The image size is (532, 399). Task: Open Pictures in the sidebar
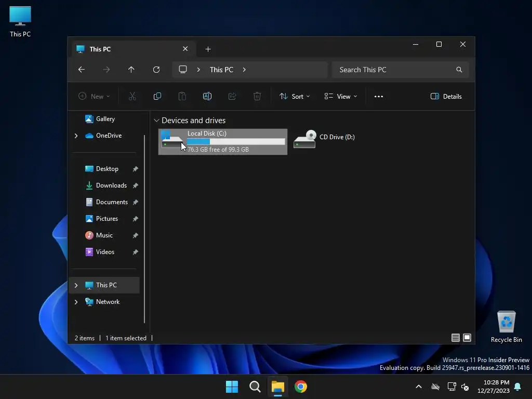pos(107,219)
